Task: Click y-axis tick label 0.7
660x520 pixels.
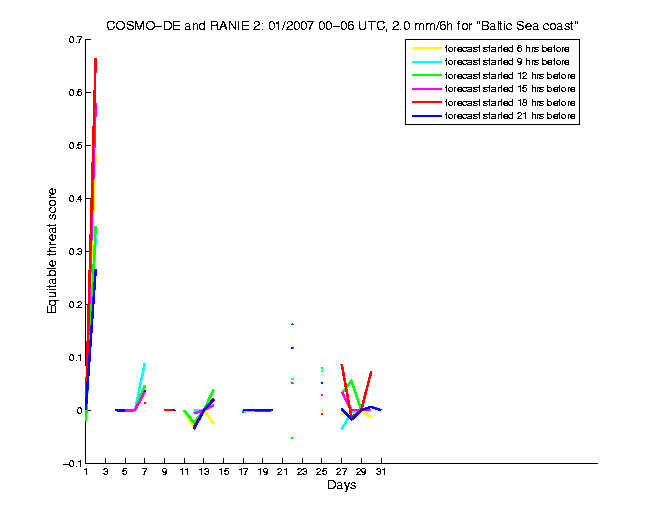Action: pos(75,40)
